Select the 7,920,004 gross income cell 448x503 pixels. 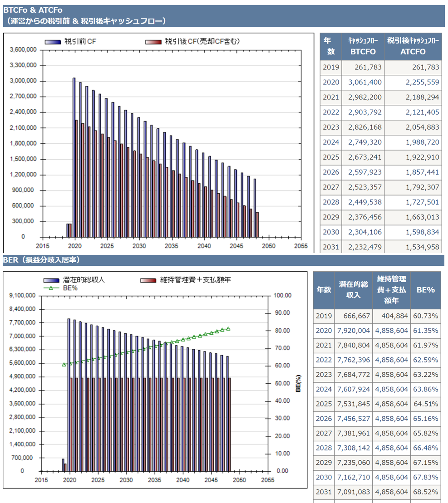tap(354, 331)
